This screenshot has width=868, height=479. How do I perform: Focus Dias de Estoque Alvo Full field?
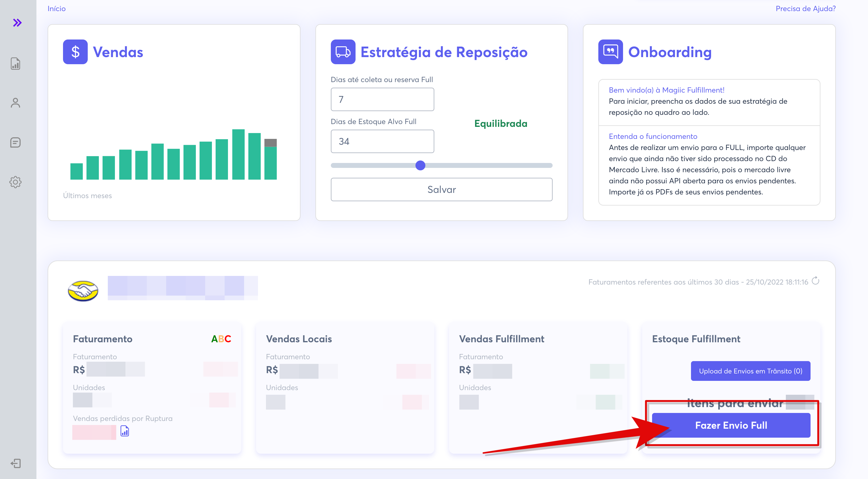pos(382,141)
